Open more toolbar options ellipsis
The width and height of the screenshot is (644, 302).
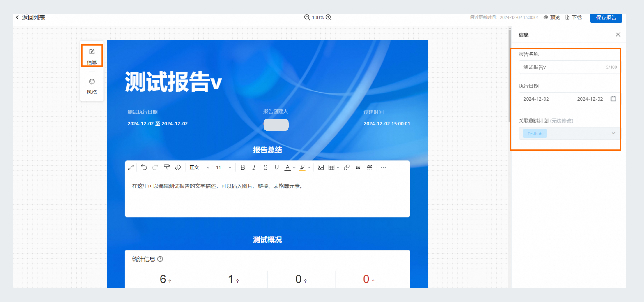(383, 167)
